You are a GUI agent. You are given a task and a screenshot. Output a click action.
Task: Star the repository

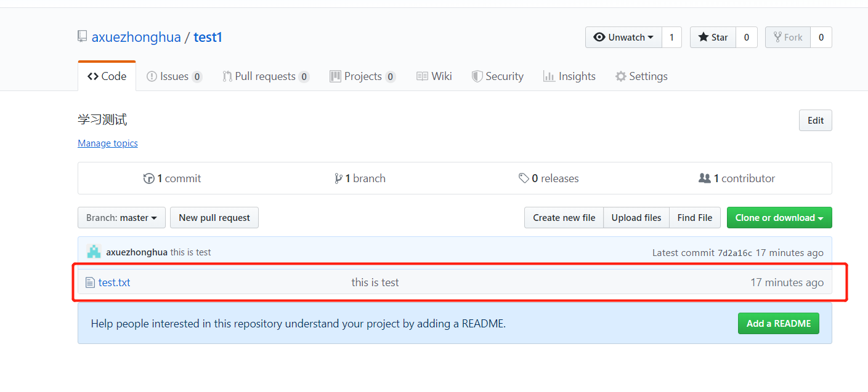point(713,38)
